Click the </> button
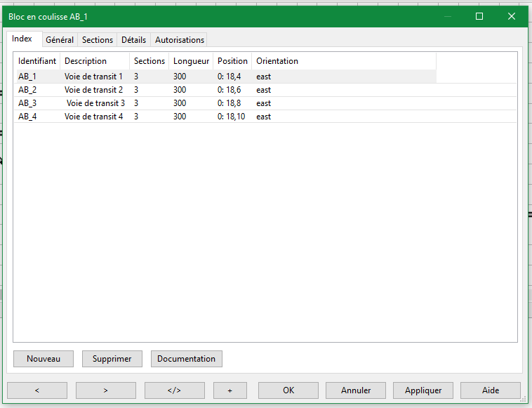532x408 pixels. pos(174,390)
